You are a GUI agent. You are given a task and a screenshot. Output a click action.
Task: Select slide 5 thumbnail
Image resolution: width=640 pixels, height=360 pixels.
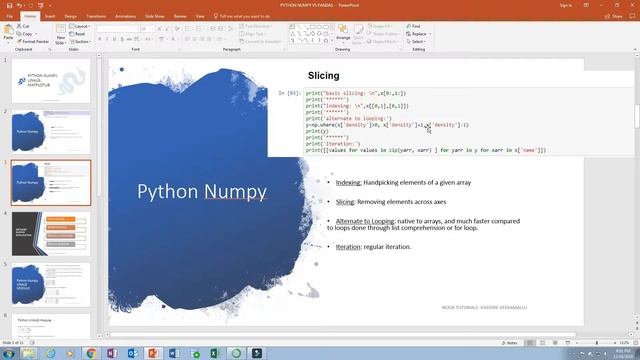click(x=51, y=284)
